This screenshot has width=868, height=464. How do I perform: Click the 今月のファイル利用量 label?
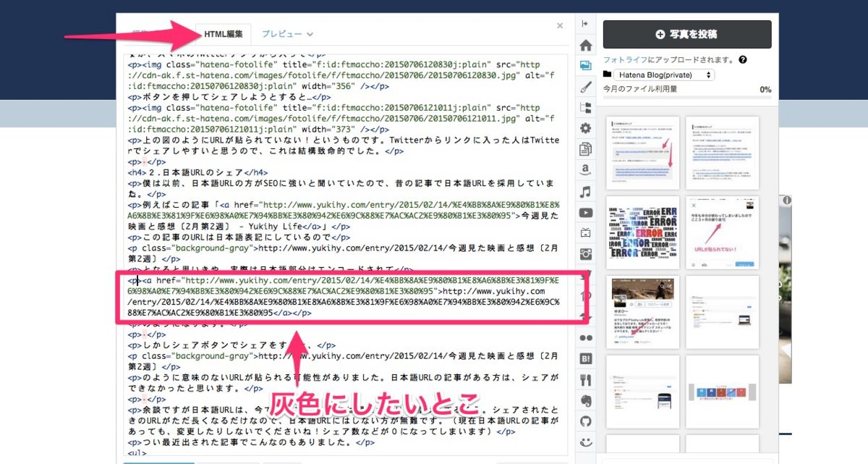[640, 89]
